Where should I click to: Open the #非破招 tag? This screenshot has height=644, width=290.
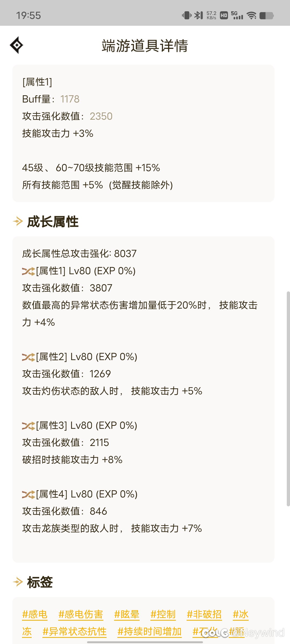coord(204,614)
